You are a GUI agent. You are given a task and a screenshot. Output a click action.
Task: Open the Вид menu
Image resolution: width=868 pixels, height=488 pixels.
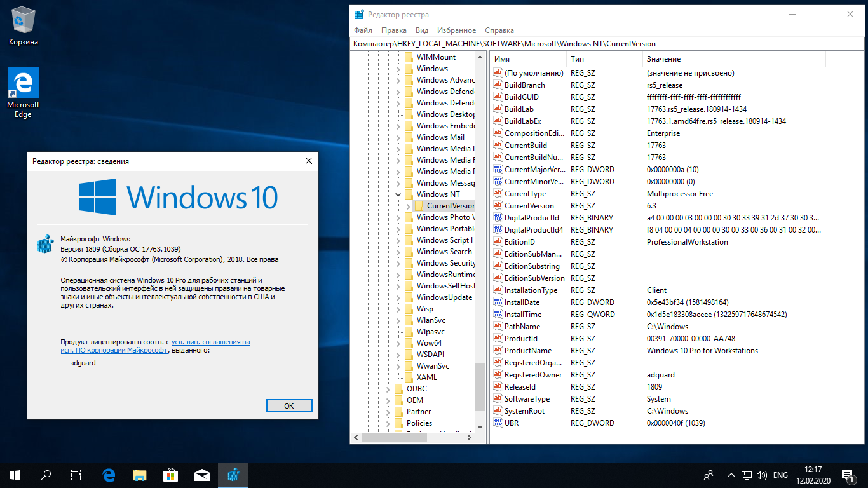422,30
